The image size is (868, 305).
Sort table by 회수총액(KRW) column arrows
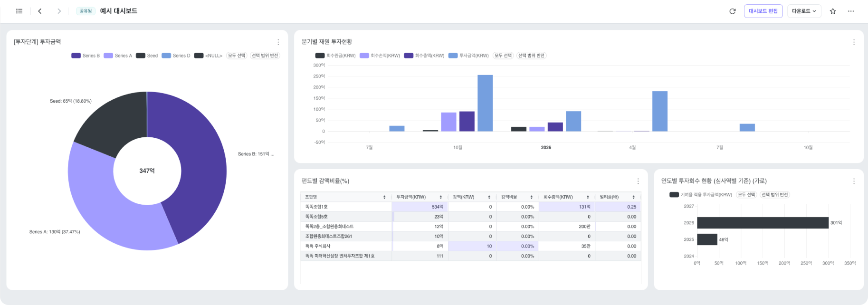(x=588, y=197)
